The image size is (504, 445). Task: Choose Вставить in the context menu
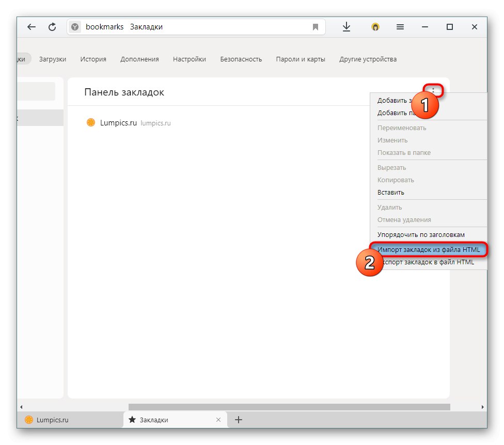[391, 193]
